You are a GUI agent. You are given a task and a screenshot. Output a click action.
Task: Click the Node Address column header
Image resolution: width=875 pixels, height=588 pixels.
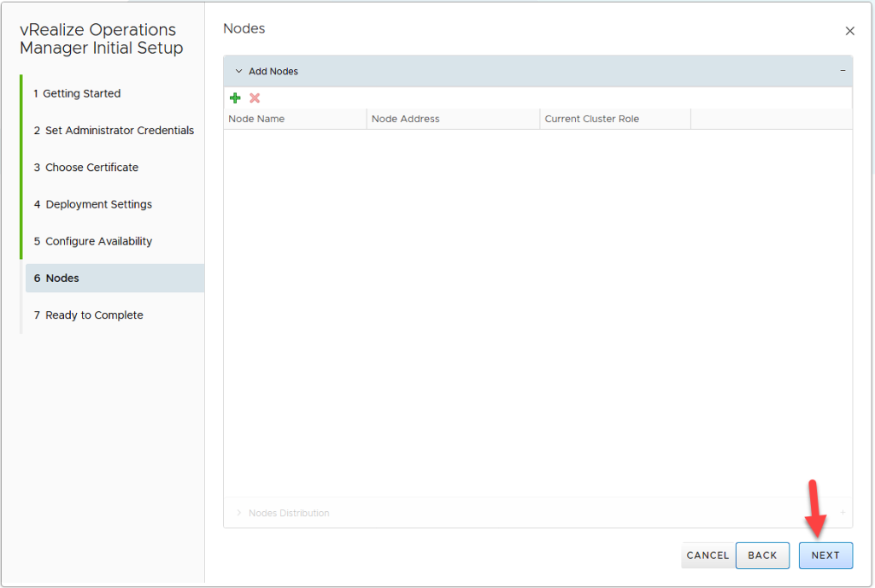click(406, 119)
